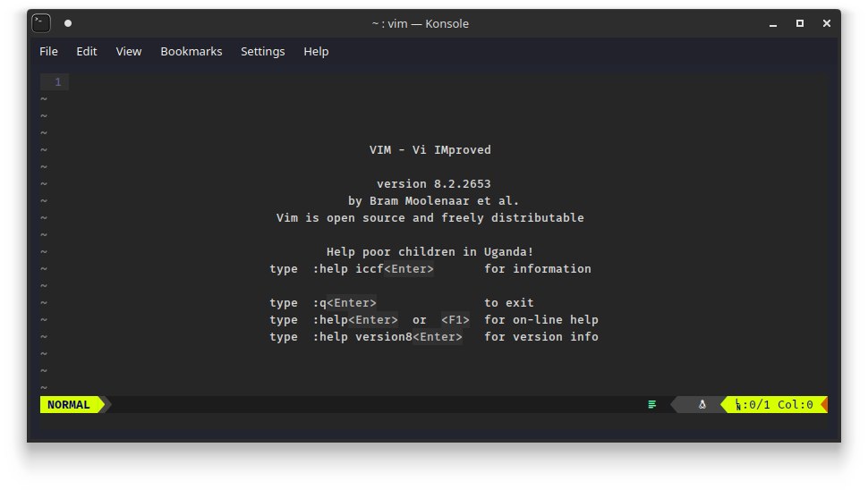Minimize the Konsole window

tap(773, 24)
